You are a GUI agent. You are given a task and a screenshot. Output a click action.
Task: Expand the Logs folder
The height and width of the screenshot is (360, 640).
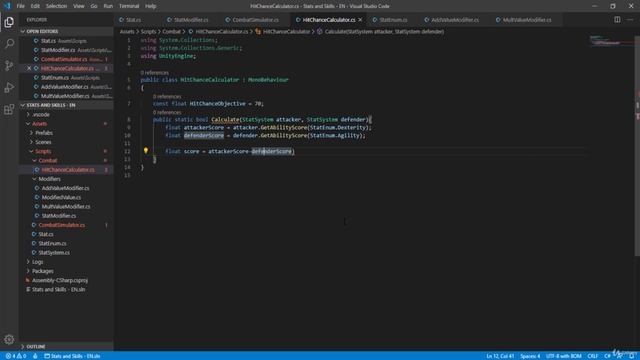coord(66,262)
